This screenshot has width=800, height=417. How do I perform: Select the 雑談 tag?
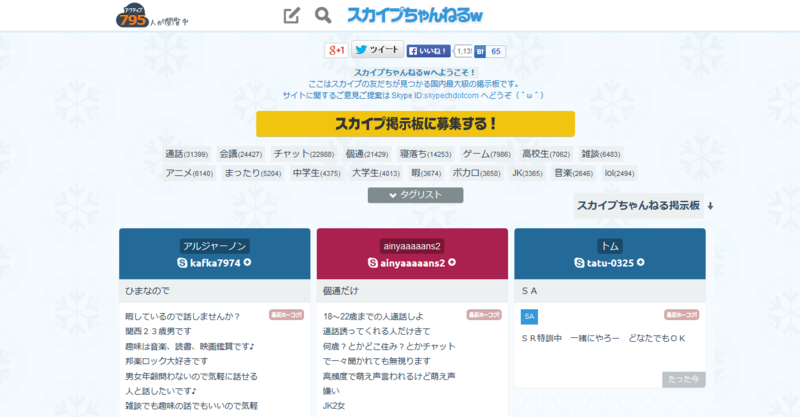tap(601, 154)
